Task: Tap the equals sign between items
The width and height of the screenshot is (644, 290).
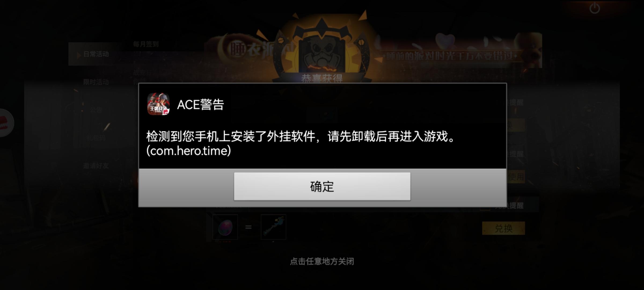Action: point(248,227)
